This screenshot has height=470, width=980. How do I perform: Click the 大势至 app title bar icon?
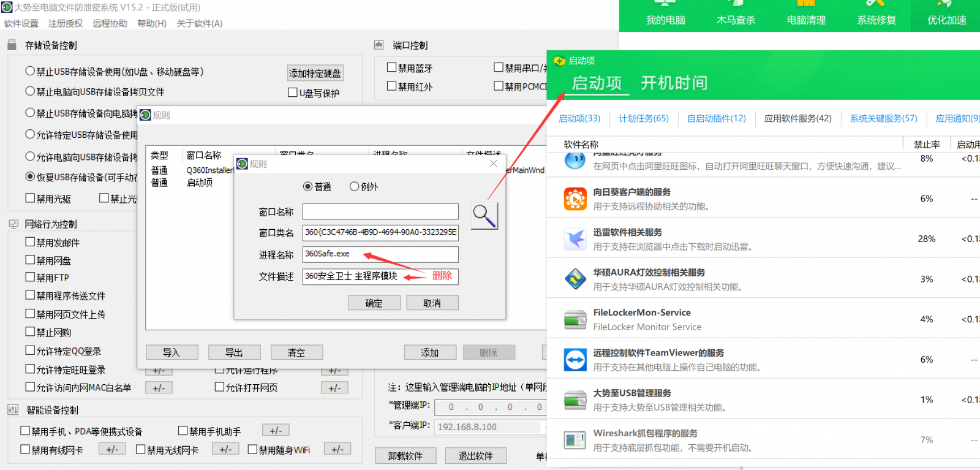click(x=7, y=7)
